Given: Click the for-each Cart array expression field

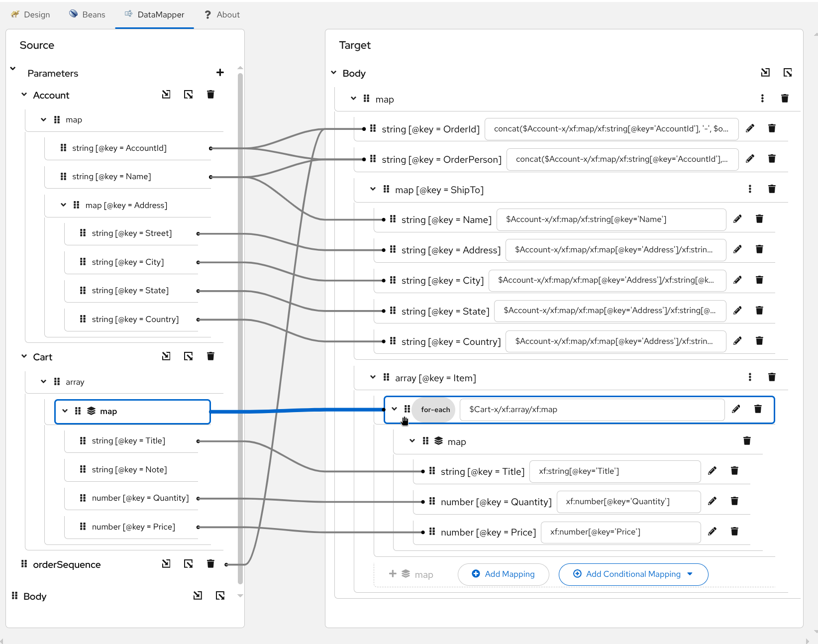Looking at the screenshot, I should (x=592, y=409).
